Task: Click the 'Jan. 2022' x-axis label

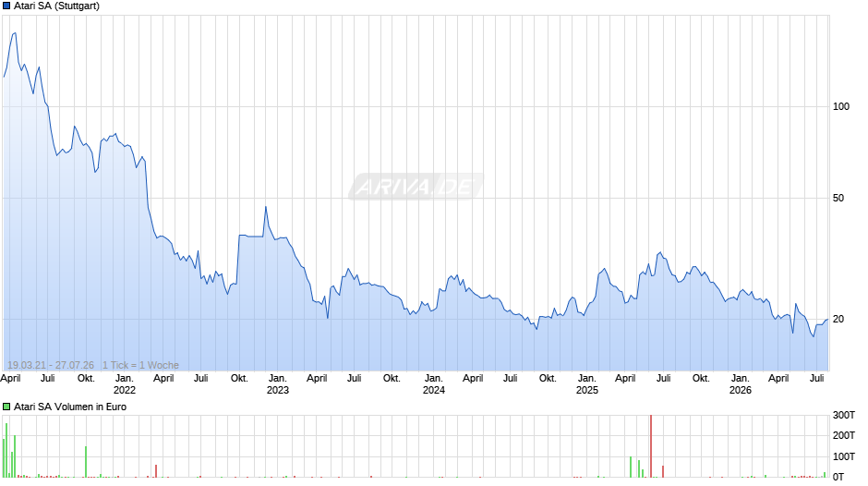Action: (124, 384)
